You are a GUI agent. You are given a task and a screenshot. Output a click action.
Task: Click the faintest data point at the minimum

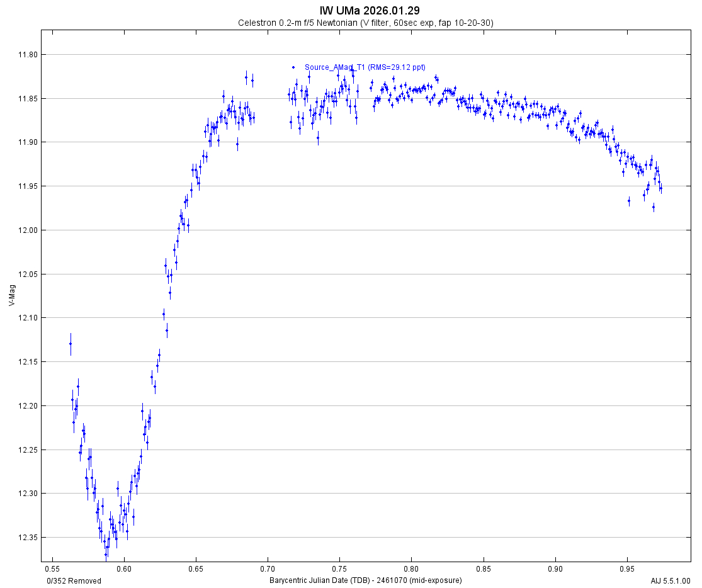coord(106,554)
